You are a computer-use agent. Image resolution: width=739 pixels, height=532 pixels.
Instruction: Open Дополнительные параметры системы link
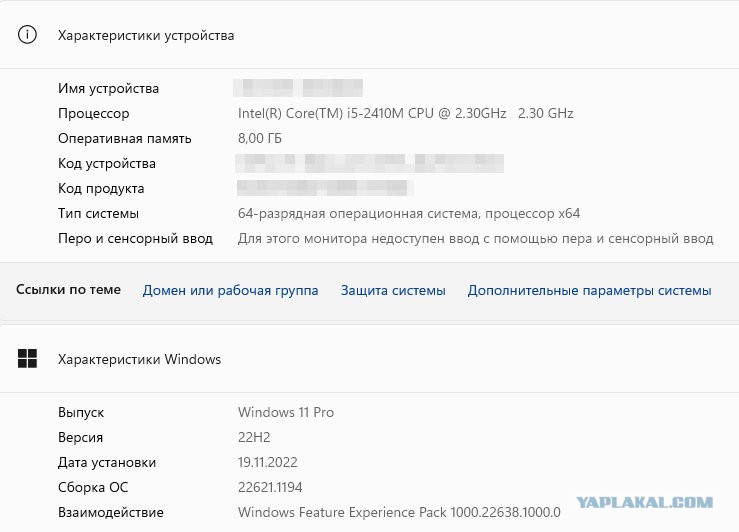pos(589,290)
